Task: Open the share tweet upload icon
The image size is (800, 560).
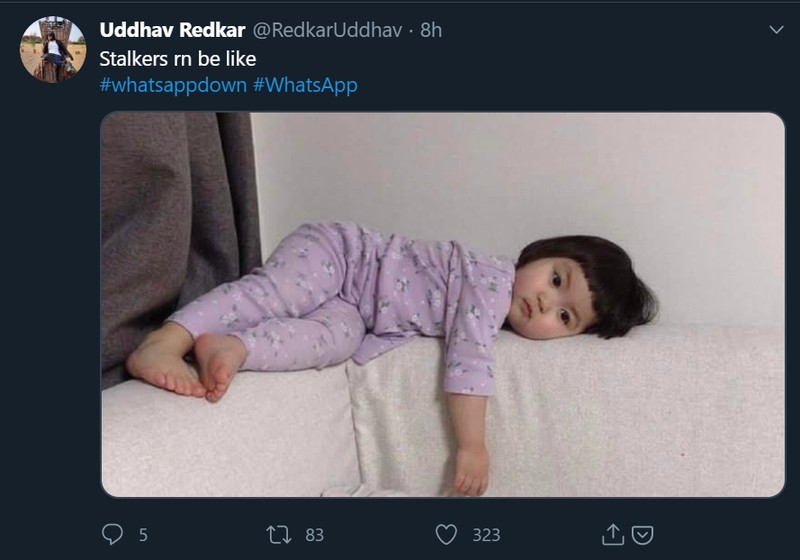Action: coord(612,535)
